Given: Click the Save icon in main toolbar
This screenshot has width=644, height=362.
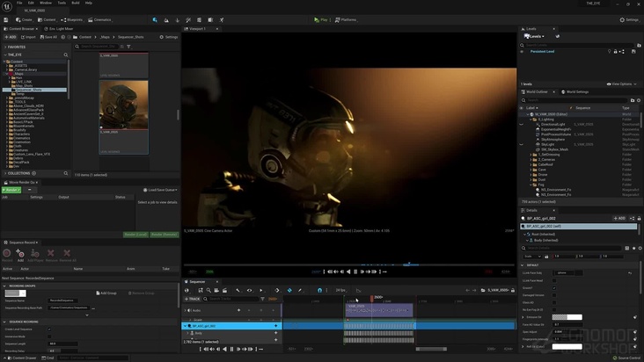Looking at the screenshot, I should tap(6, 19).
